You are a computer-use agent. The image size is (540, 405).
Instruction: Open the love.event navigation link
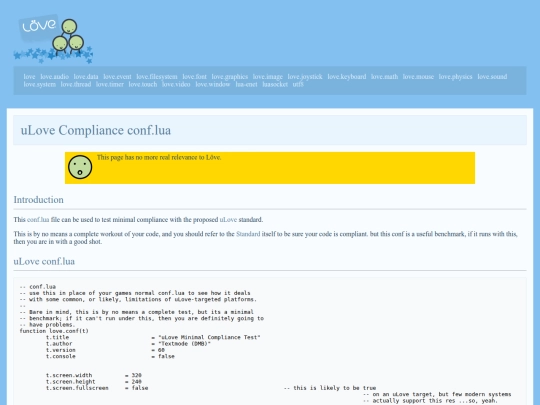click(117, 76)
